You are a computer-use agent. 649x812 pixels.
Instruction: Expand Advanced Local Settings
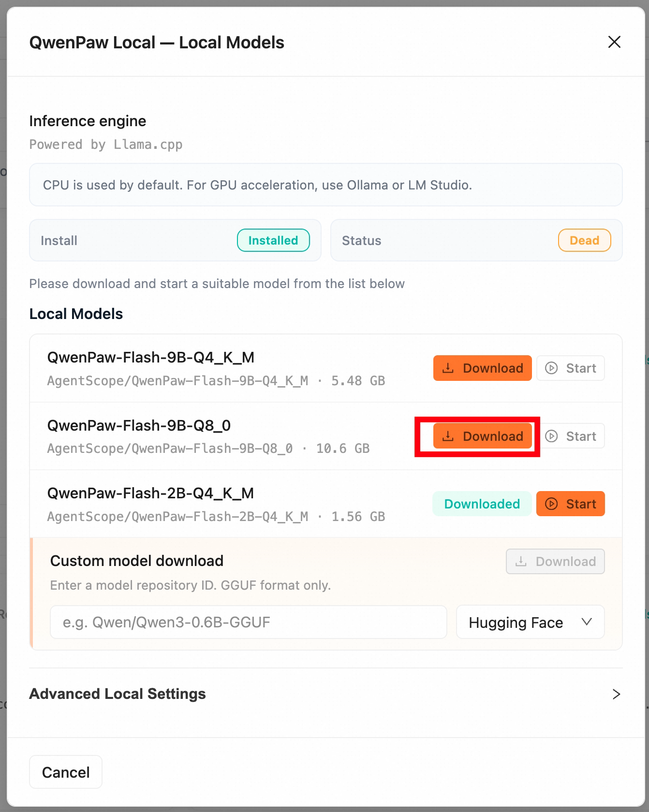[x=325, y=694]
